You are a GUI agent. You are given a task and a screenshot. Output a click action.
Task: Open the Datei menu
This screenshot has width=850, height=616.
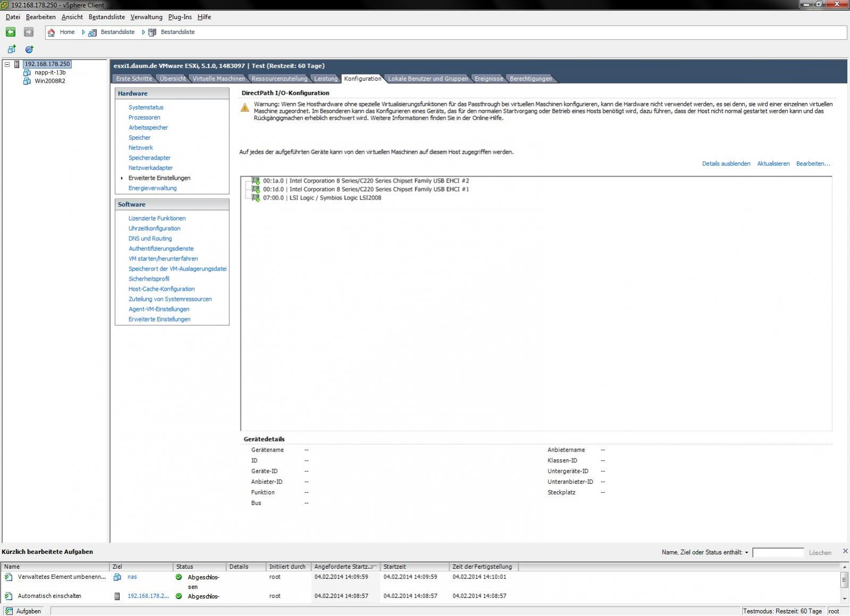(13, 17)
